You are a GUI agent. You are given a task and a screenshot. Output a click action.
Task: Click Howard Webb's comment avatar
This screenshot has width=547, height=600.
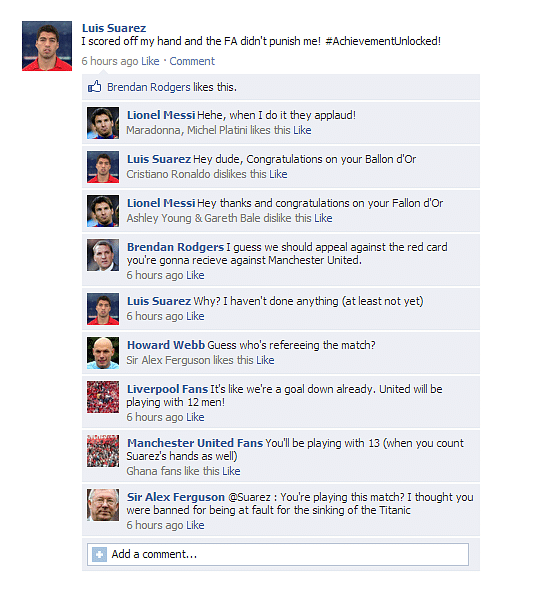[103, 353]
